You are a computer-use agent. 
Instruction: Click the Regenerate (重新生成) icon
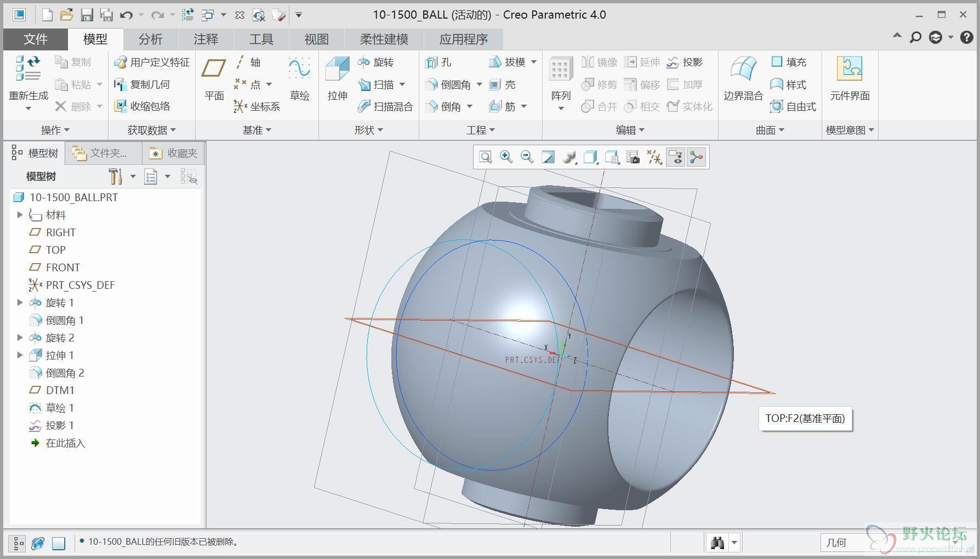point(28,69)
